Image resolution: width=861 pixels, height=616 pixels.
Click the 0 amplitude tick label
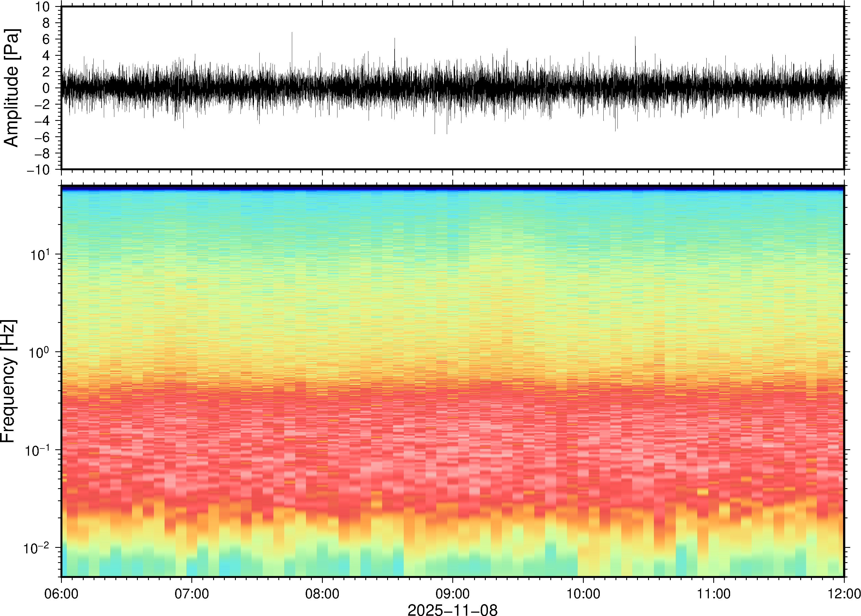click(x=46, y=88)
